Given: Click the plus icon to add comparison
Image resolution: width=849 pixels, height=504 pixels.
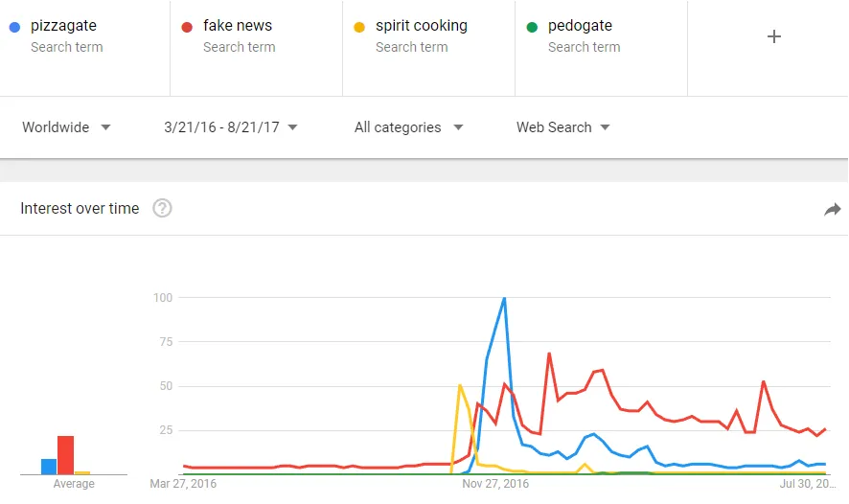Looking at the screenshot, I should click(773, 36).
